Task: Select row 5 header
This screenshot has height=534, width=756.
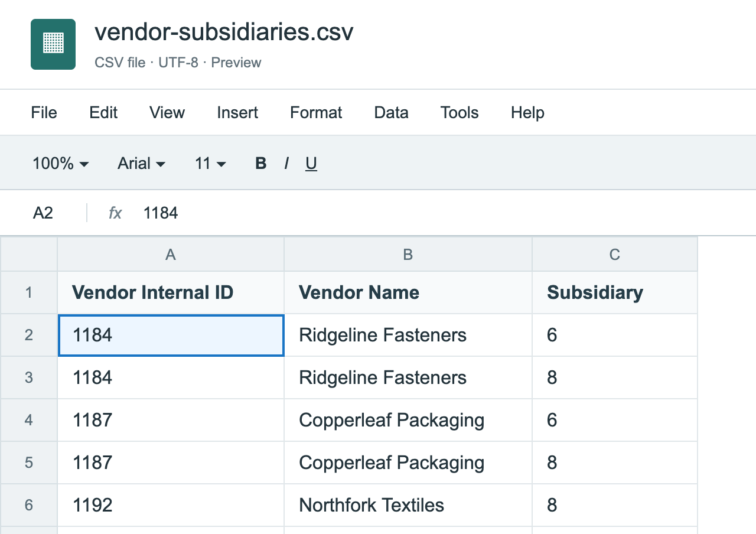Action: pos(29,463)
